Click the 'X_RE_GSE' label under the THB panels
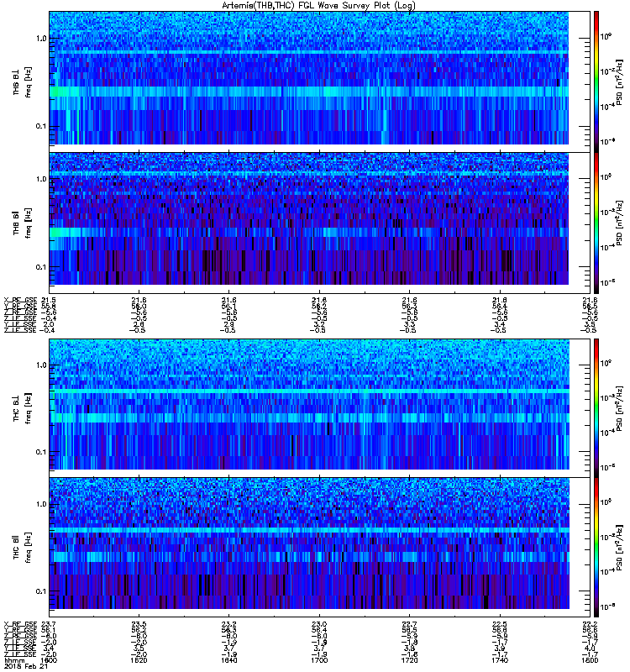Viewport: 630px width, 672px height. click(20, 301)
